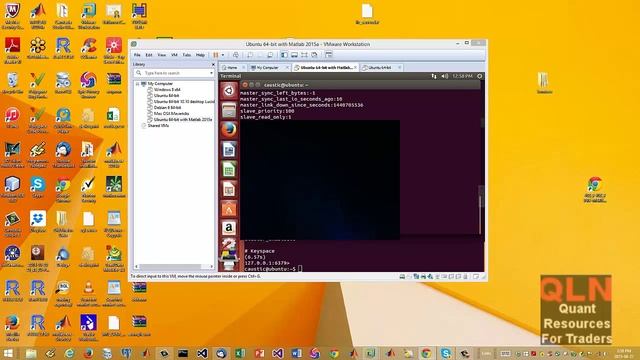Image resolution: width=640 pixels, height=360 pixels.
Task: Close the Ubuntu 64-bit with Matlab tab
Action: coord(356,67)
